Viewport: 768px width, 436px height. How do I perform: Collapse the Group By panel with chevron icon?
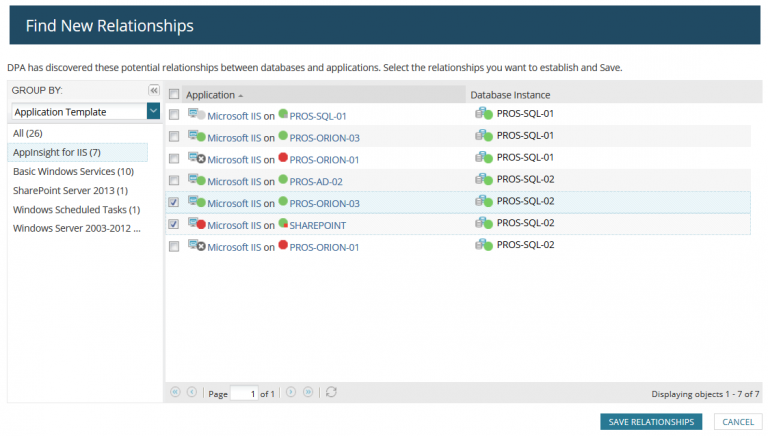(x=154, y=90)
